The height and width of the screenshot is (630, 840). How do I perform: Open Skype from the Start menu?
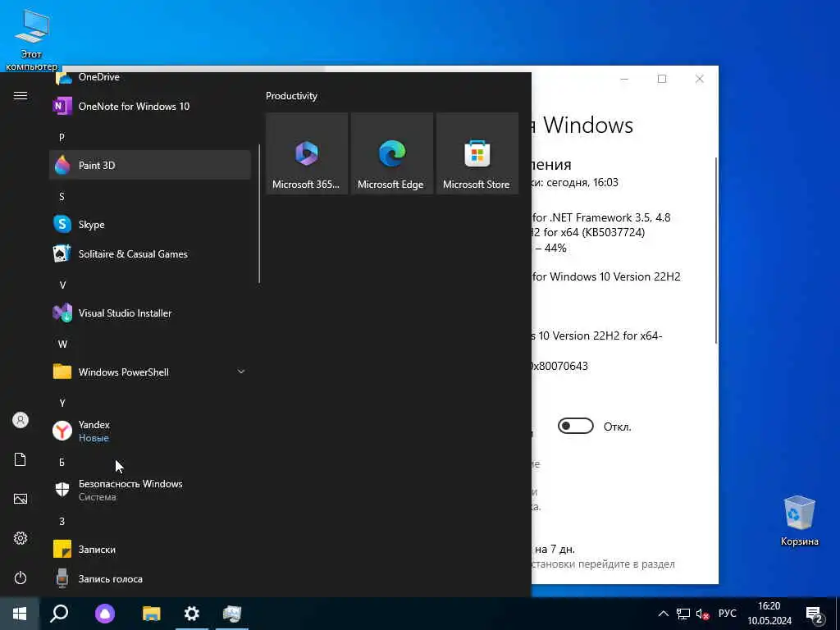pyautogui.click(x=150, y=224)
